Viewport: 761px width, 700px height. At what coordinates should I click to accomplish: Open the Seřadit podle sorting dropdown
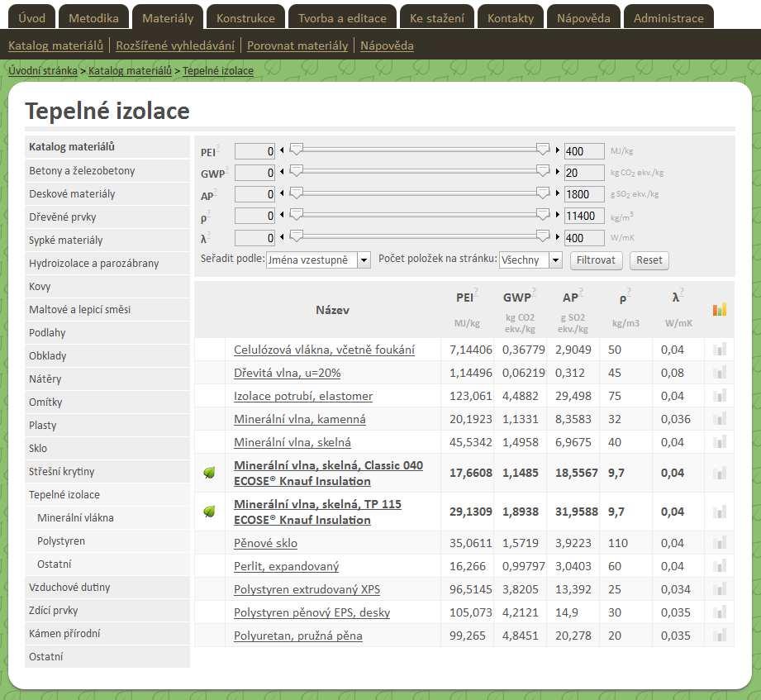coord(318,260)
